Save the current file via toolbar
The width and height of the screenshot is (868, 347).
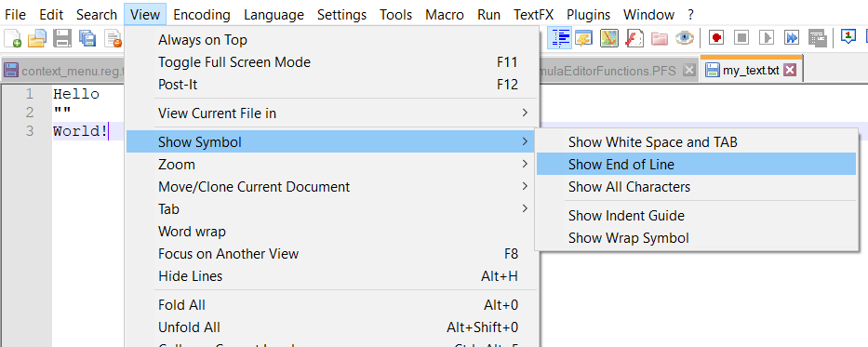click(62, 38)
